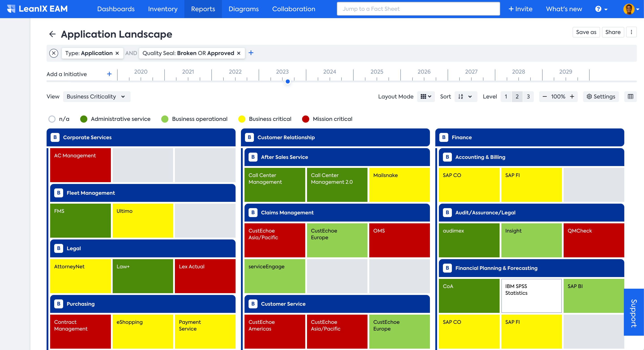
Task: Toggle the Business critical legend item
Action: (x=265, y=119)
